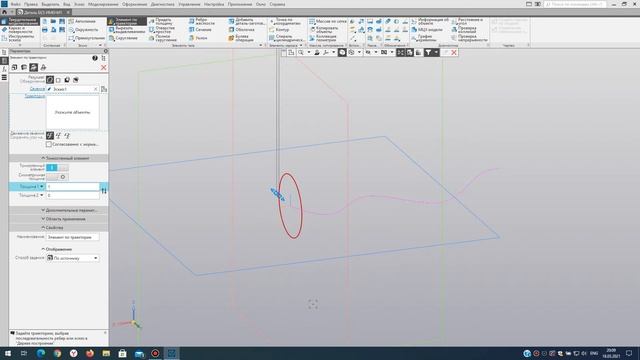
Task: Choose the Вырезать выдавливанием tool
Action: point(127,30)
